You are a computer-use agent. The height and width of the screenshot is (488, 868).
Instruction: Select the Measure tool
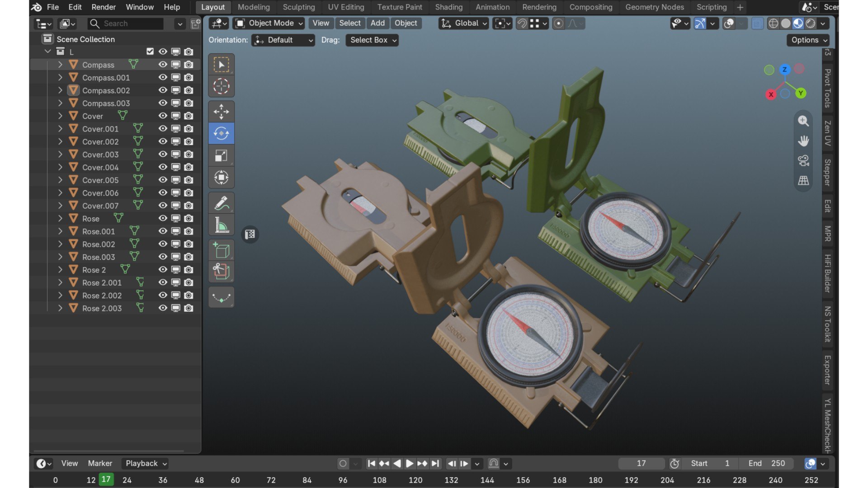221,225
